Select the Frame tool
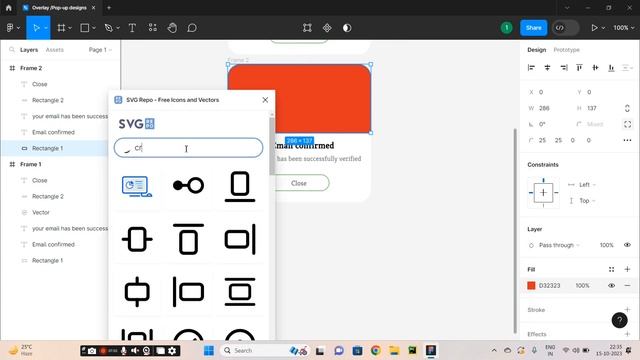This screenshot has height=360, width=640. coord(61,28)
